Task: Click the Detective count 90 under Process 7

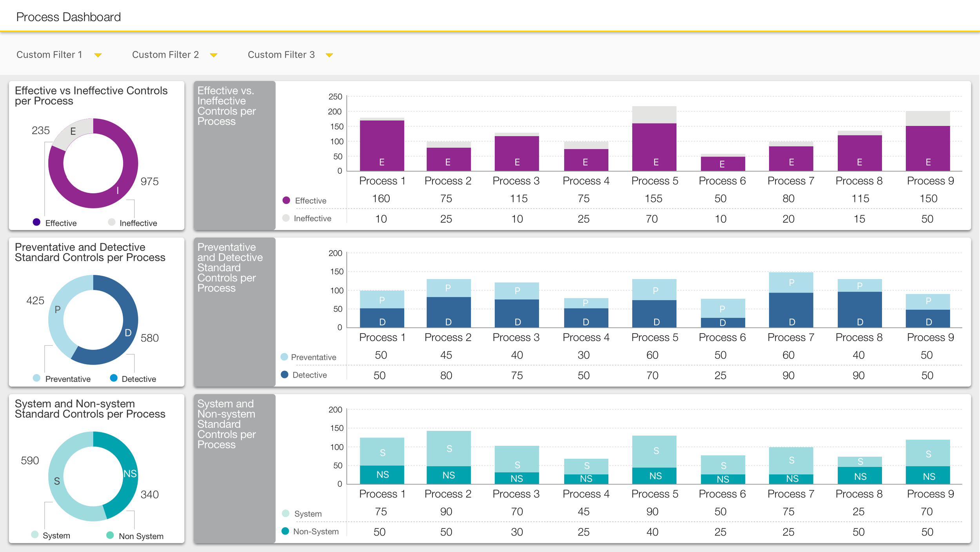Action: tap(789, 375)
